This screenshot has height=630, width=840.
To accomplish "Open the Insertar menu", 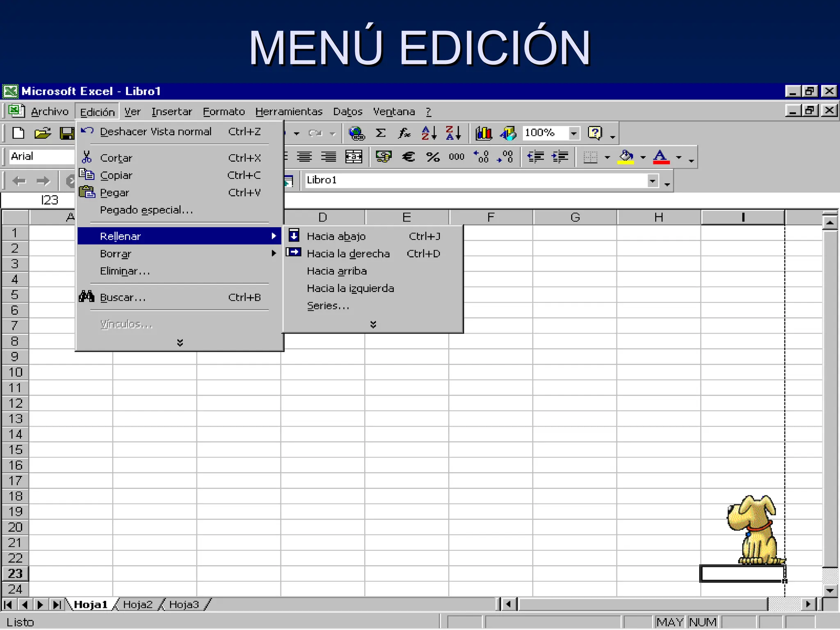I will 171,112.
